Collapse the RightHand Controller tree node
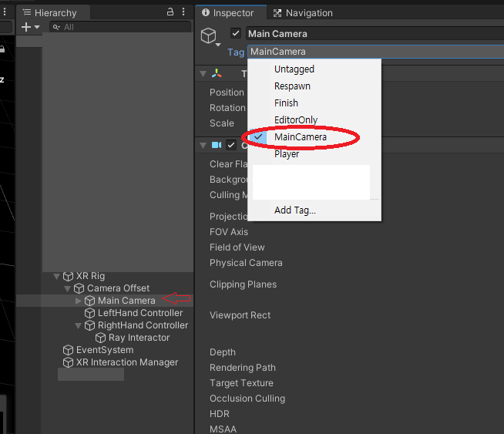The height and width of the screenshot is (434, 504). tap(79, 325)
